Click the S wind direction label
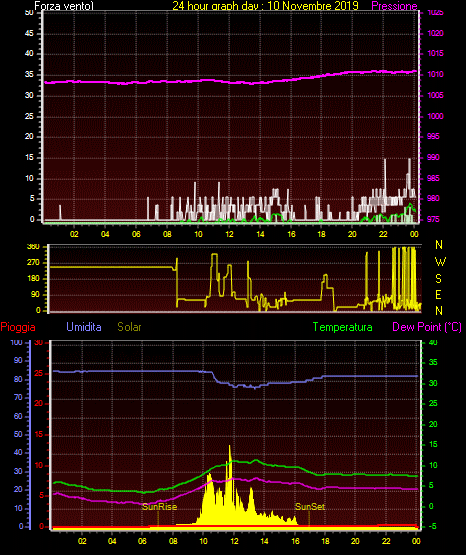The width and height of the screenshot is (466, 555). click(x=438, y=279)
